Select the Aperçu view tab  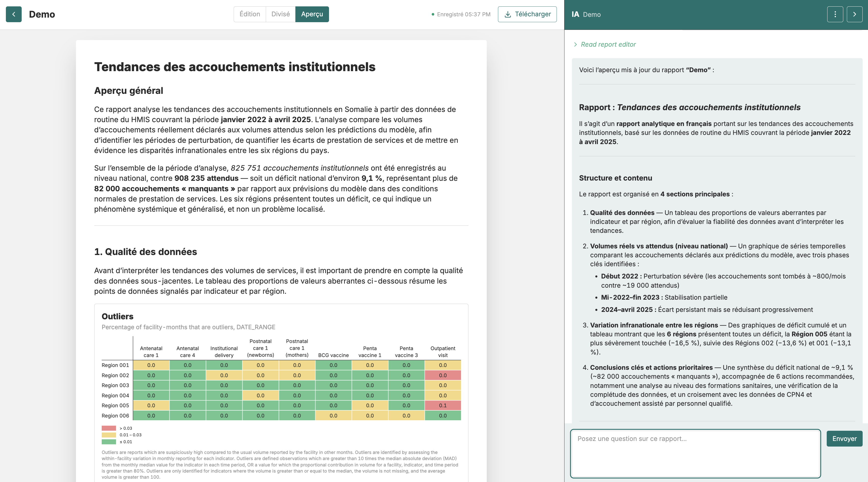[312, 14]
